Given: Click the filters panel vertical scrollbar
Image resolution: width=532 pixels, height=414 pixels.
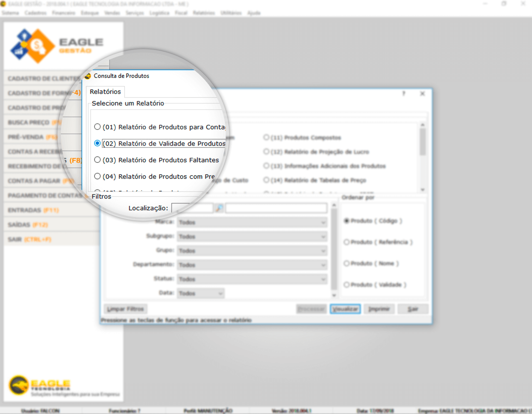Looking at the screenshot, I should 334,250.
